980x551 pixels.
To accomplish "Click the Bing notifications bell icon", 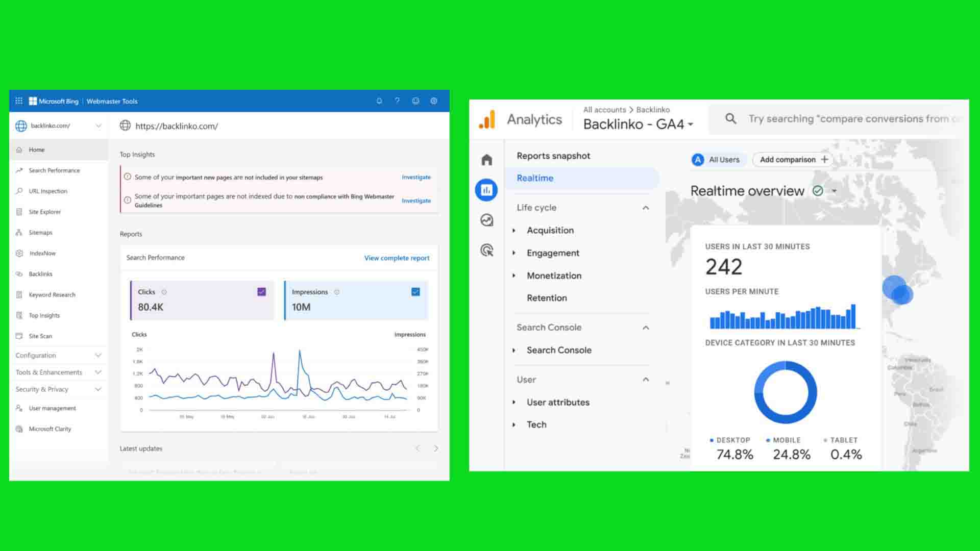I will pos(379,101).
